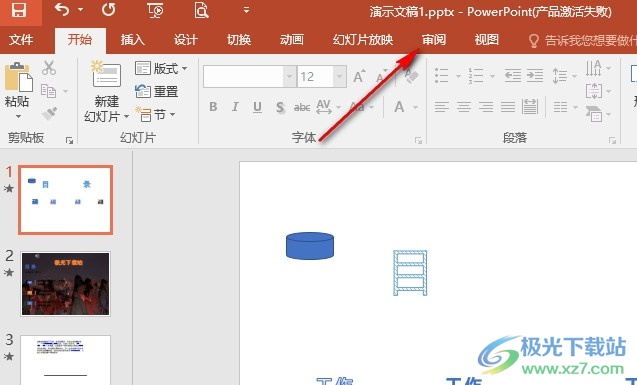Viewport: 637px width, 385px height.
Task: Open the 审阅 (Review) tab
Action: pyautogui.click(x=434, y=40)
